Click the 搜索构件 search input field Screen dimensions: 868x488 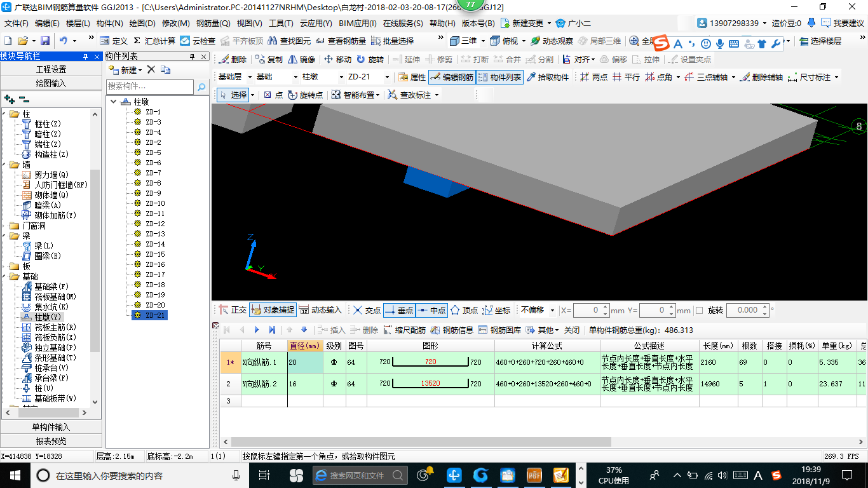(x=150, y=86)
